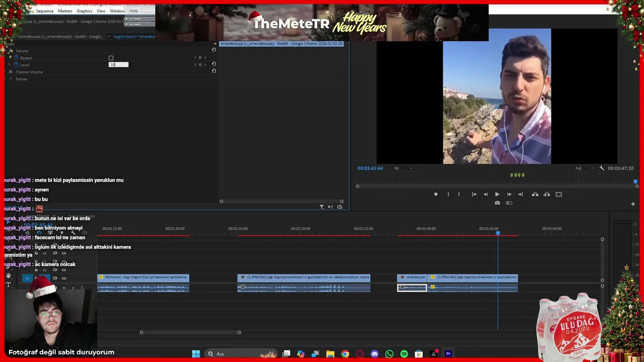Open the Help menu
Screen dimensions: 644x362
tap(133, 11)
